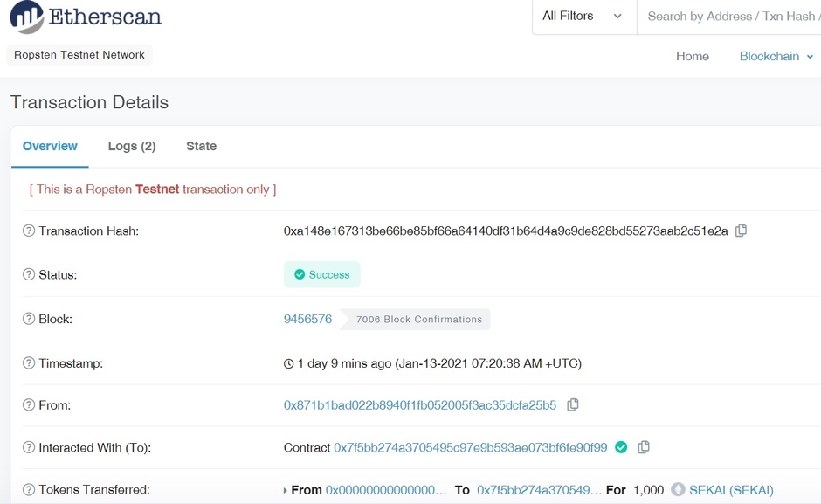This screenshot has height=504, width=821.
Task: Click the SEKAI token icon
Action: coord(678,490)
